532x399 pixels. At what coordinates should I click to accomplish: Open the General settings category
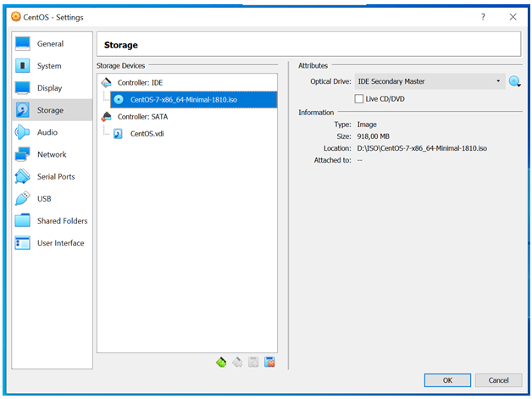pyautogui.click(x=52, y=44)
